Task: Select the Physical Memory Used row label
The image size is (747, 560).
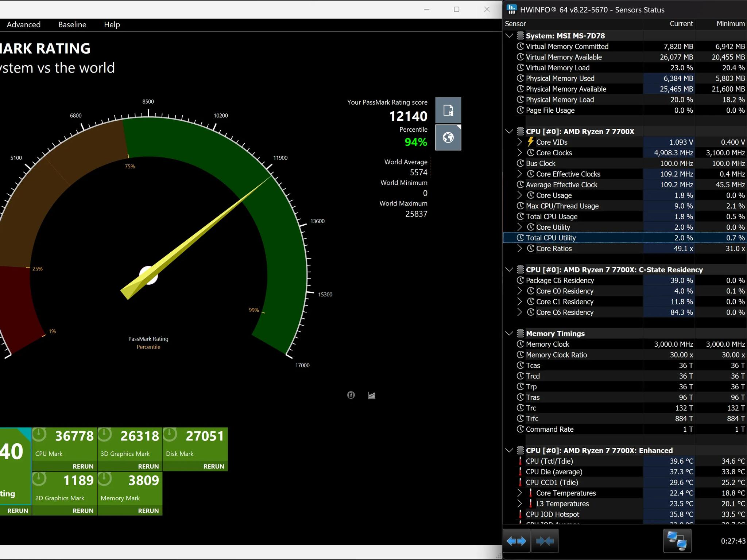Action: [x=560, y=78]
